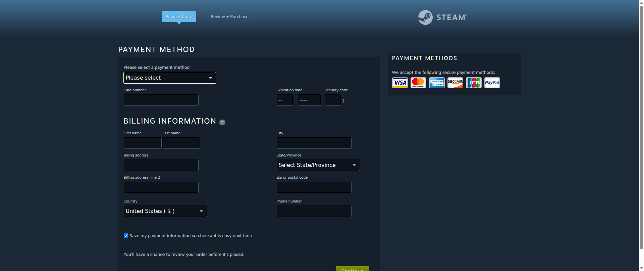Open the Country dropdown
644x271 pixels.
pyautogui.click(x=165, y=211)
